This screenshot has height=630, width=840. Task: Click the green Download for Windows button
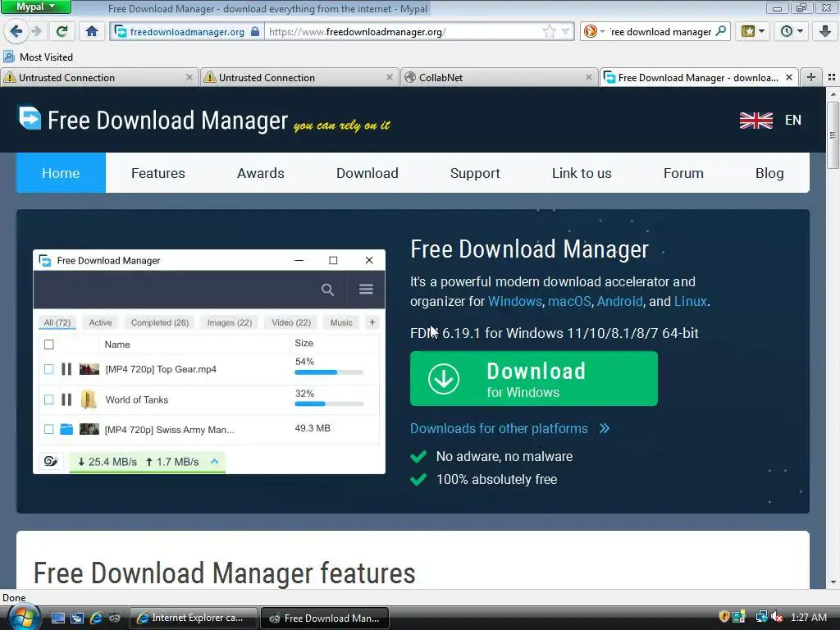point(533,379)
